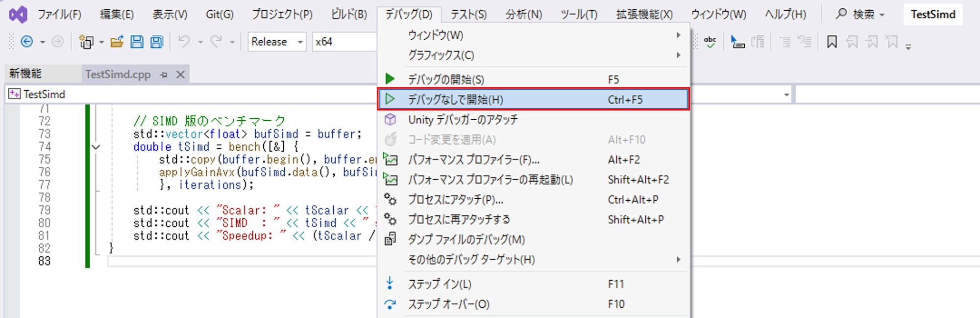Open the type navigation dropdown arrow
Screen dimensions: 980x318
pos(786,94)
